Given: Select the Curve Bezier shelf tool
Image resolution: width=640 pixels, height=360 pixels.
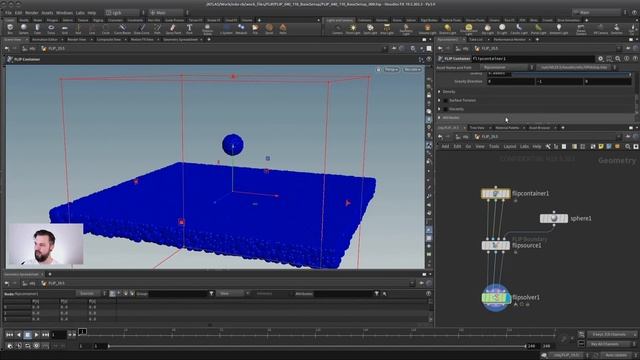Looking at the screenshot, I should click(122, 29).
